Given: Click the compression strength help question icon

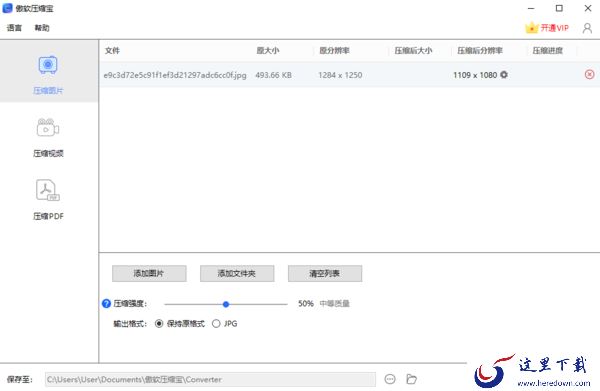Looking at the screenshot, I should click(x=106, y=303).
